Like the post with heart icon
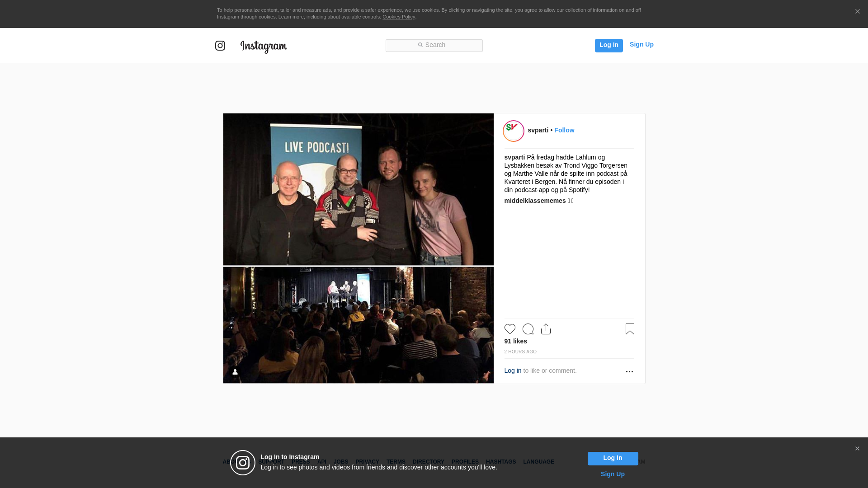 [510, 329]
